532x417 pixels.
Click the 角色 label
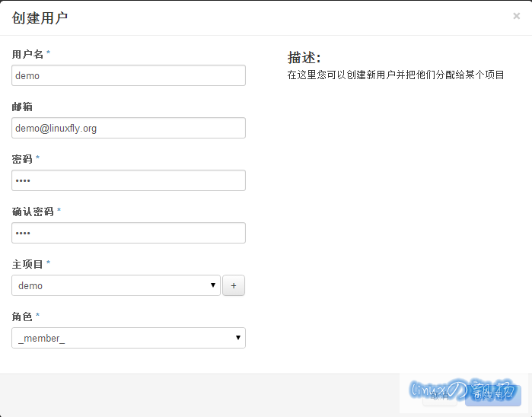tap(22, 317)
